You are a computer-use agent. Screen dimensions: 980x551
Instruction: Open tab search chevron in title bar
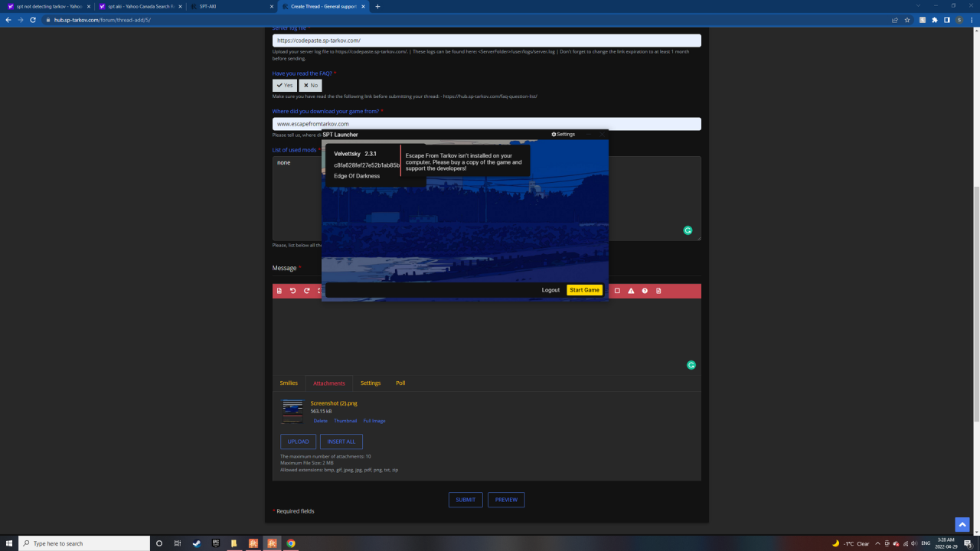pos(918,6)
